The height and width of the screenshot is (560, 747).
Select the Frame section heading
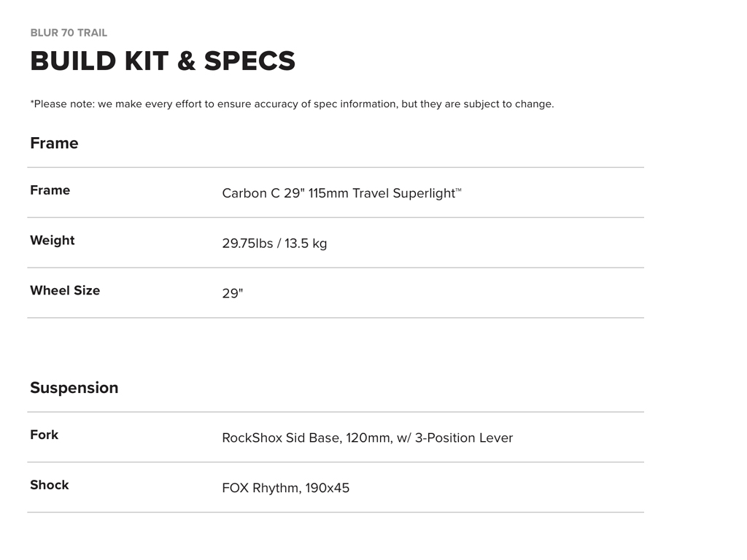pos(54,144)
